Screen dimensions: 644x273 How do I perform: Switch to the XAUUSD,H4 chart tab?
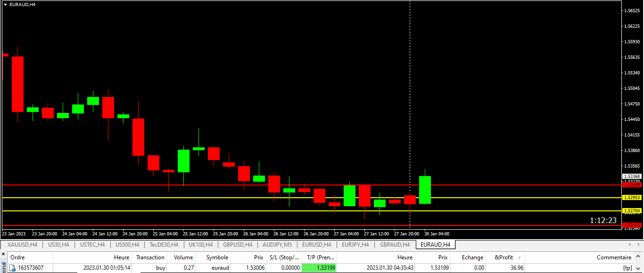coord(23,245)
